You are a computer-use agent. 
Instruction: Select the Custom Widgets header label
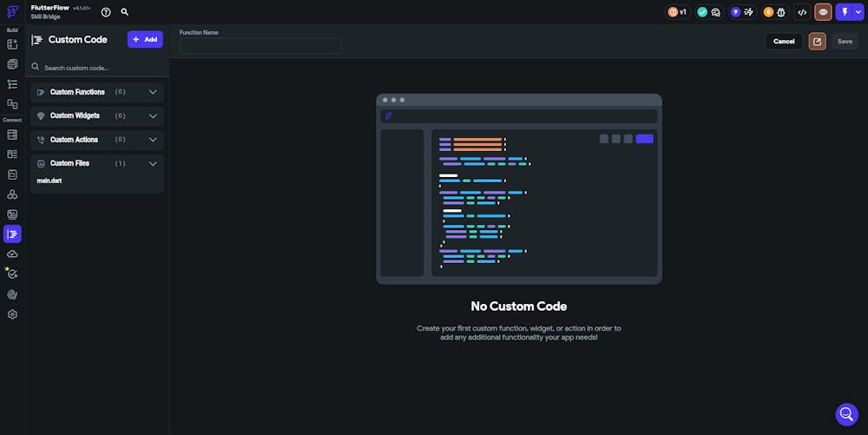[x=75, y=115]
